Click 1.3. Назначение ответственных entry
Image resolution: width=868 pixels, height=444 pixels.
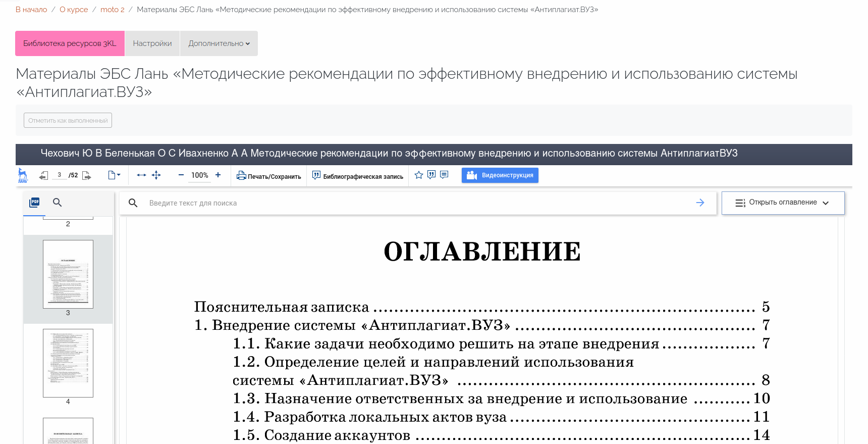pyautogui.click(x=501, y=399)
